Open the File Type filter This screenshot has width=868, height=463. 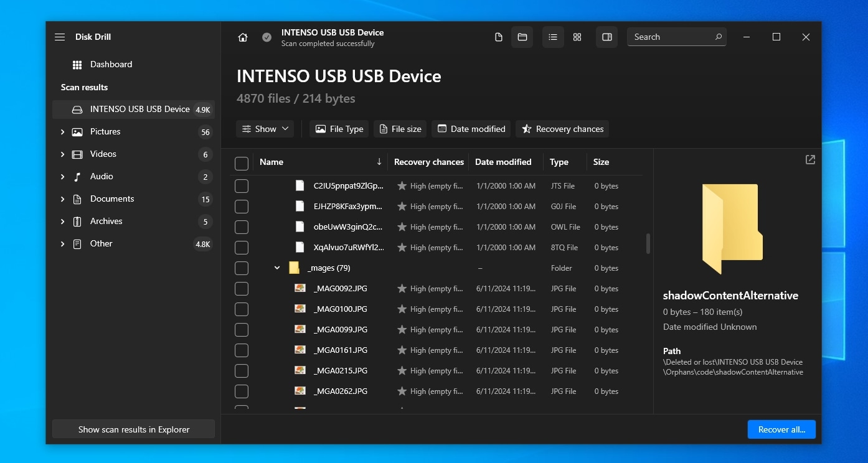click(339, 129)
